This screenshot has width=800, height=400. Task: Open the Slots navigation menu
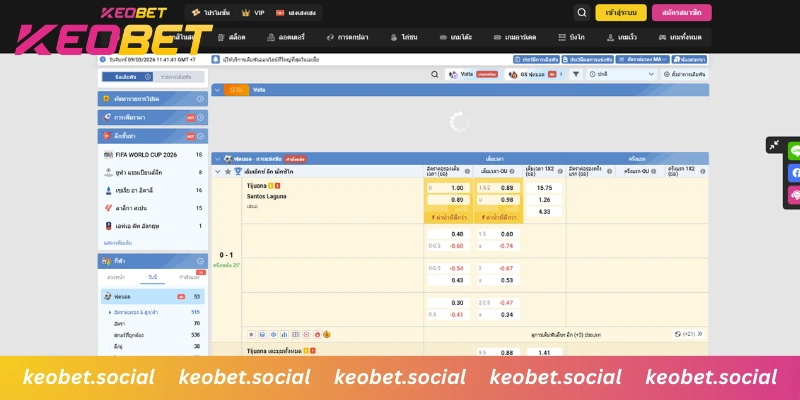coord(231,37)
